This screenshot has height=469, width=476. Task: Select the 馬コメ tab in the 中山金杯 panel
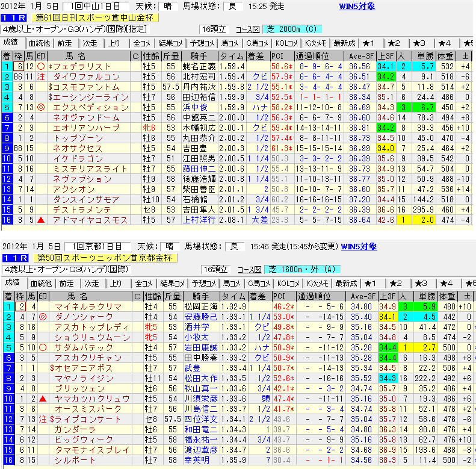click(x=230, y=43)
